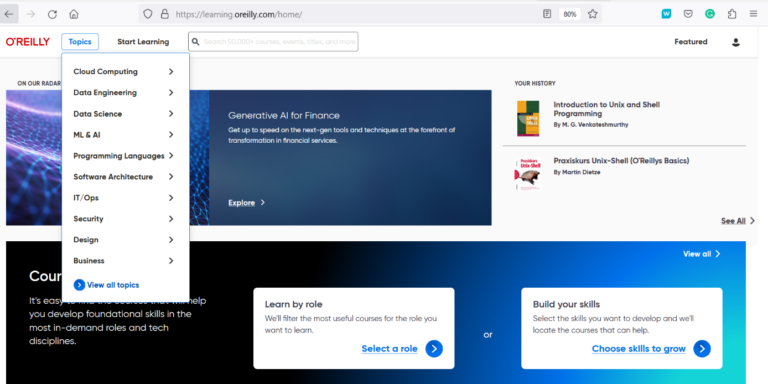Select the Business topic
The width and height of the screenshot is (768, 384).
[x=89, y=261]
